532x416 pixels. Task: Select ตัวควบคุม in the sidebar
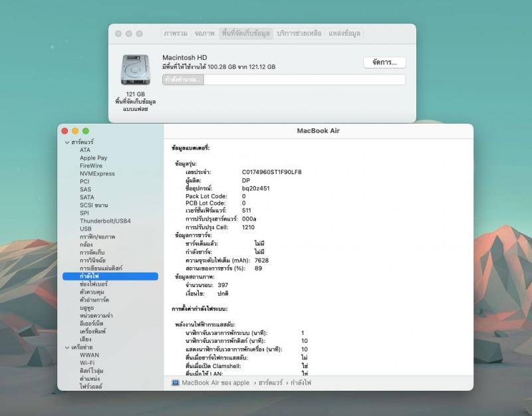(92, 292)
